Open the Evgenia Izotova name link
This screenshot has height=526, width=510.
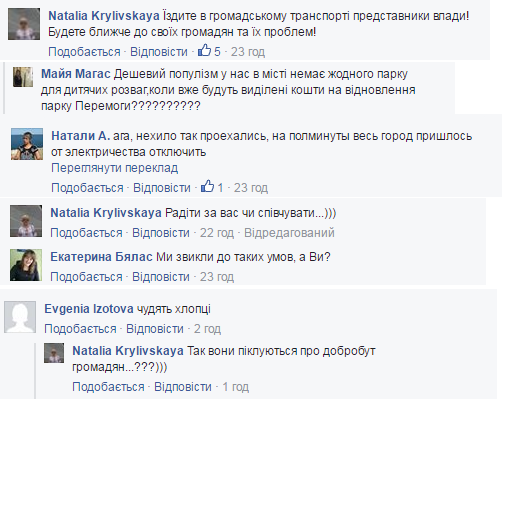89,309
